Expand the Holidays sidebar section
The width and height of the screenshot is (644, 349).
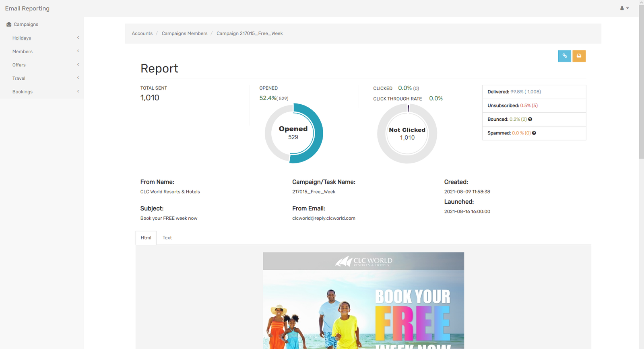click(x=22, y=38)
